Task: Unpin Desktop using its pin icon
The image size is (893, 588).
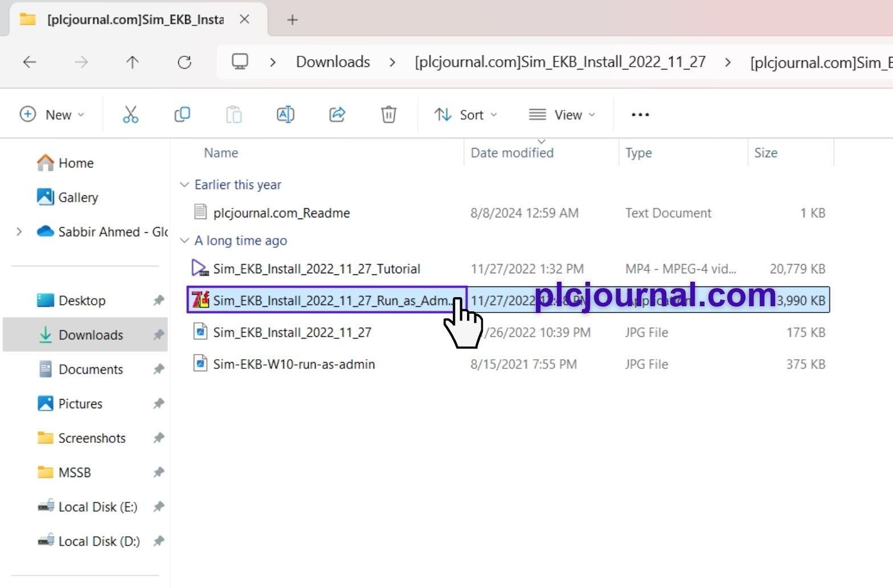Action: pyautogui.click(x=159, y=300)
